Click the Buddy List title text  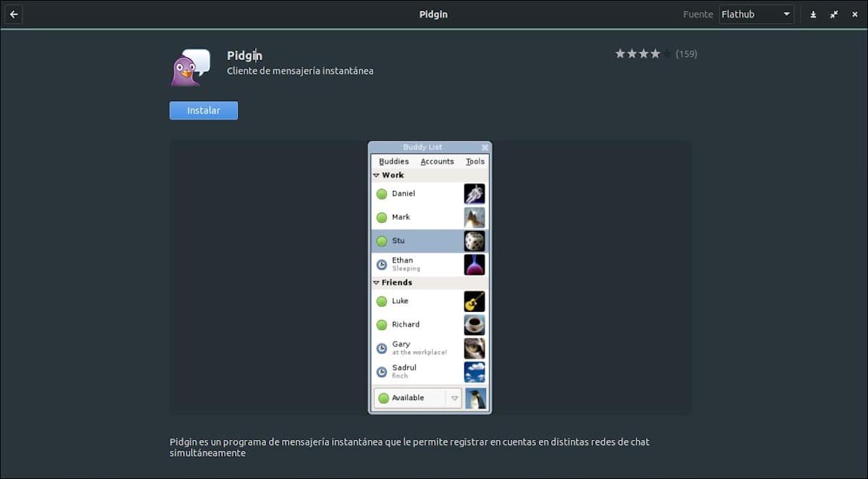(422, 148)
